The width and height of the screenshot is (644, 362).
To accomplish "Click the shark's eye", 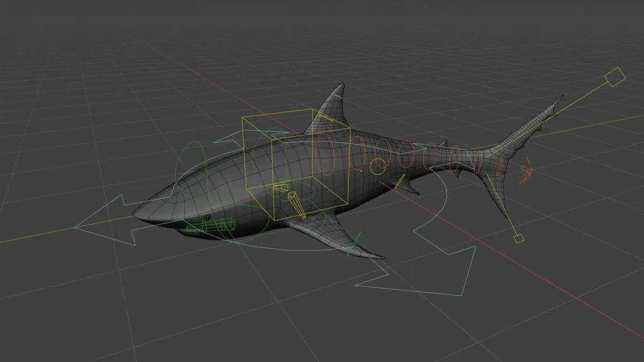I will point(207,217).
